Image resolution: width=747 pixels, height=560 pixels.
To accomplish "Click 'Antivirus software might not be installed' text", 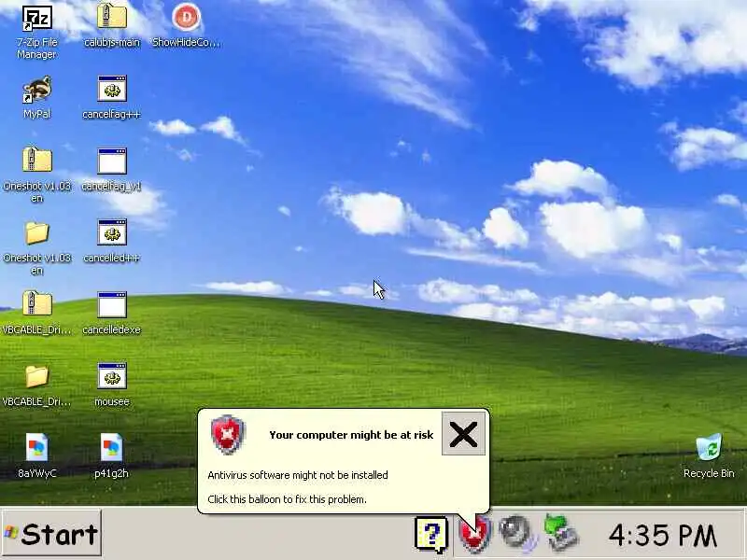I will point(298,475).
